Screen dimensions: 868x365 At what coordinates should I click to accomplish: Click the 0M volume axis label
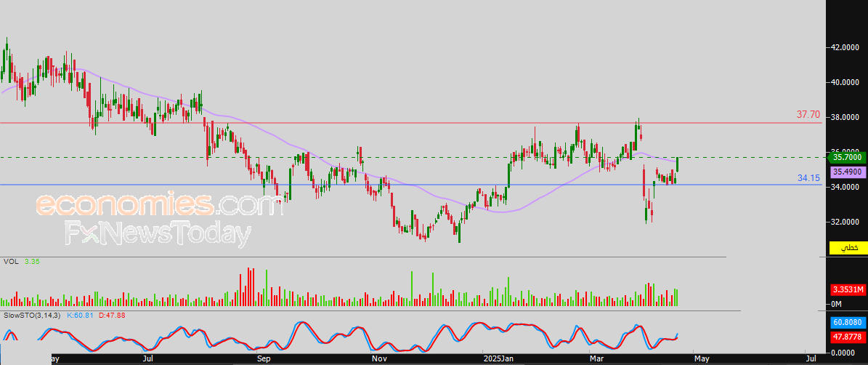point(837,304)
